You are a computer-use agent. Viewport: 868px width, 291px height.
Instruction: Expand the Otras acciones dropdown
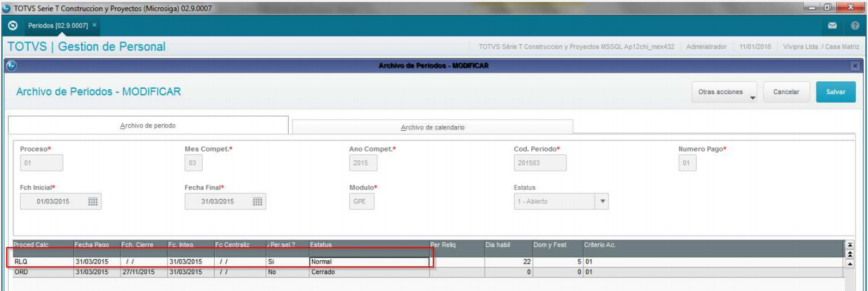point(725,92)
